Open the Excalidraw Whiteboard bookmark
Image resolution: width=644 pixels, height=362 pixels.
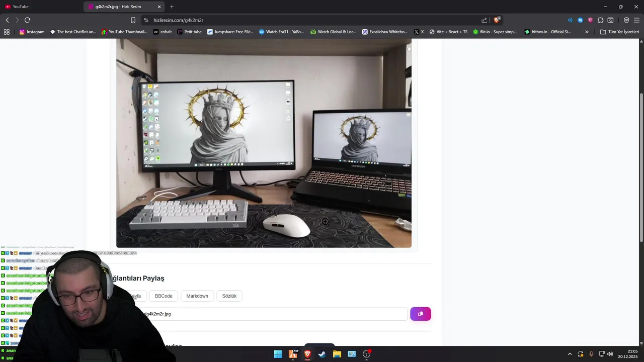385,32
